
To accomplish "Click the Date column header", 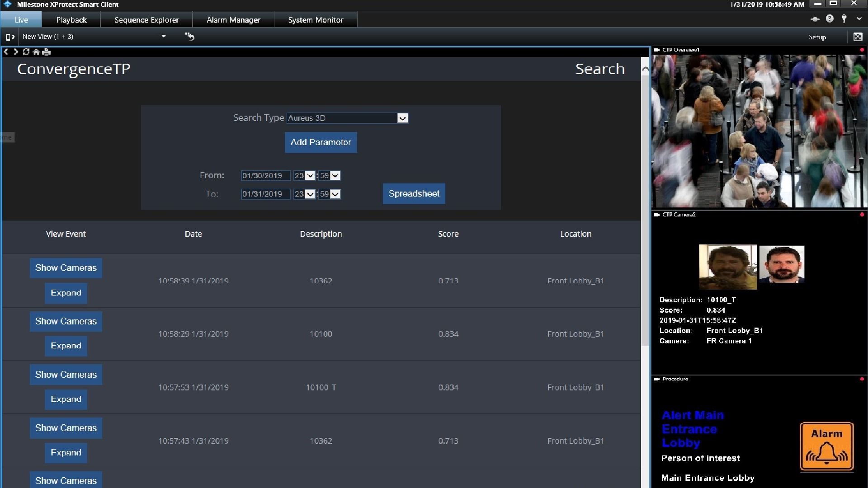I will coord(193,234).
